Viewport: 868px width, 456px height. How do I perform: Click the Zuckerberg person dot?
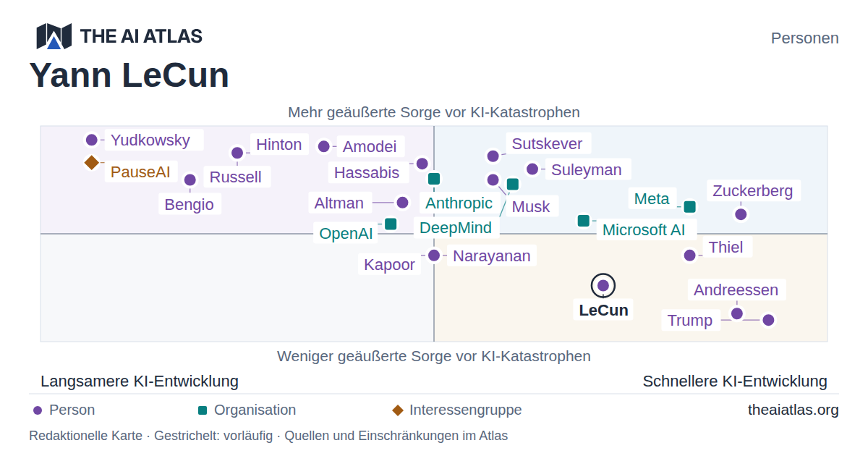click(x=741, y=214)
